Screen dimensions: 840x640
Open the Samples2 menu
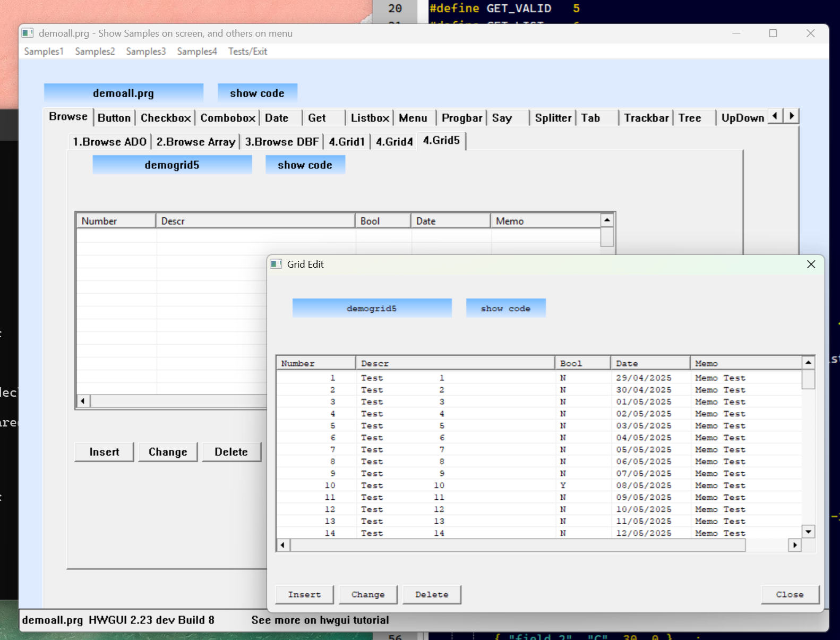click(95, 52)
